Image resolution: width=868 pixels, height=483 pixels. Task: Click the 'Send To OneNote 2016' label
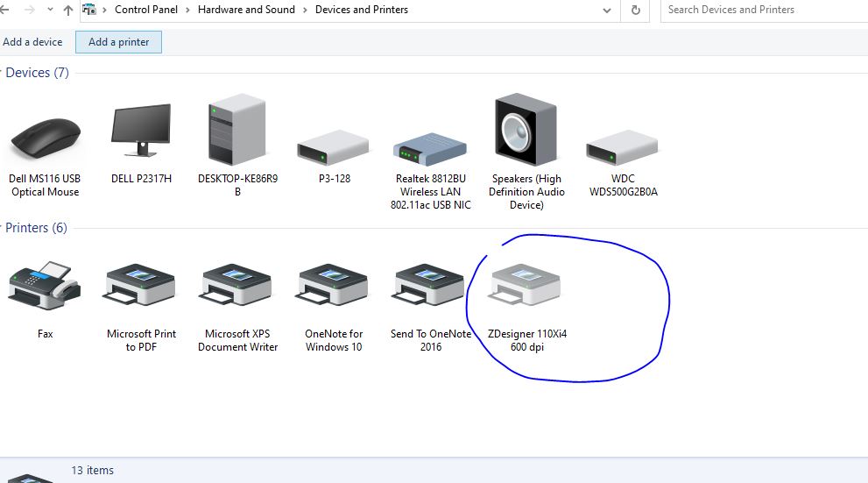click(x=431, y=340)
